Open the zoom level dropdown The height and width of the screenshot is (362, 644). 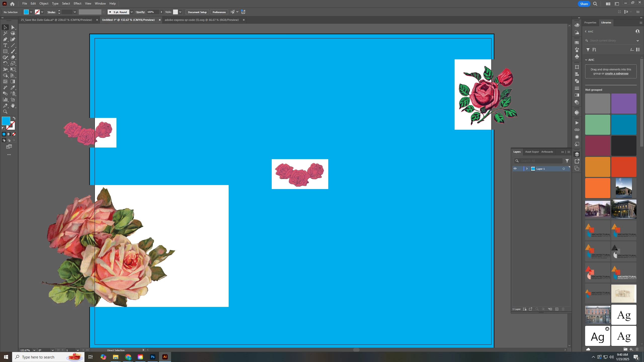coord(34,350)
